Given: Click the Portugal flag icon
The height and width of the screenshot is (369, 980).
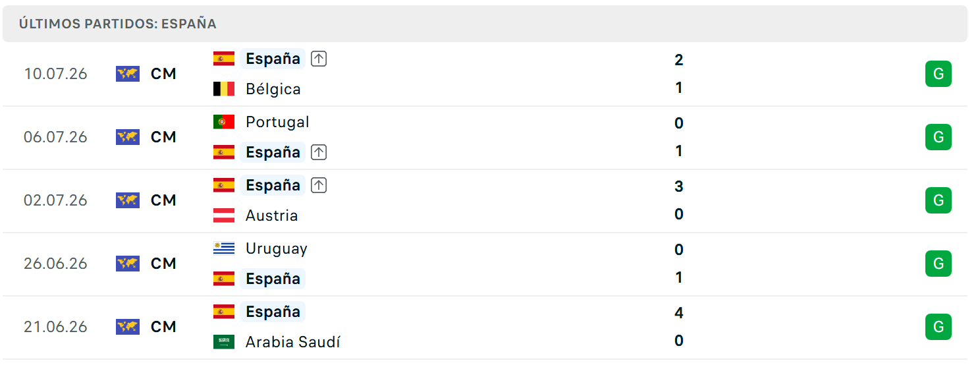Looking at the screenshot, I should (224, 122).
